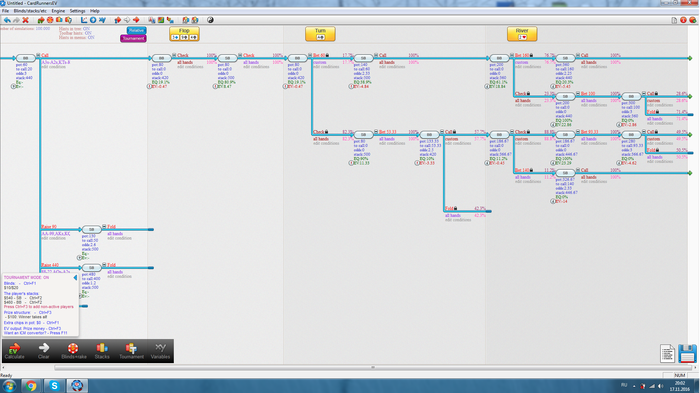Open the River card dropdown

[x=522, y=38]
